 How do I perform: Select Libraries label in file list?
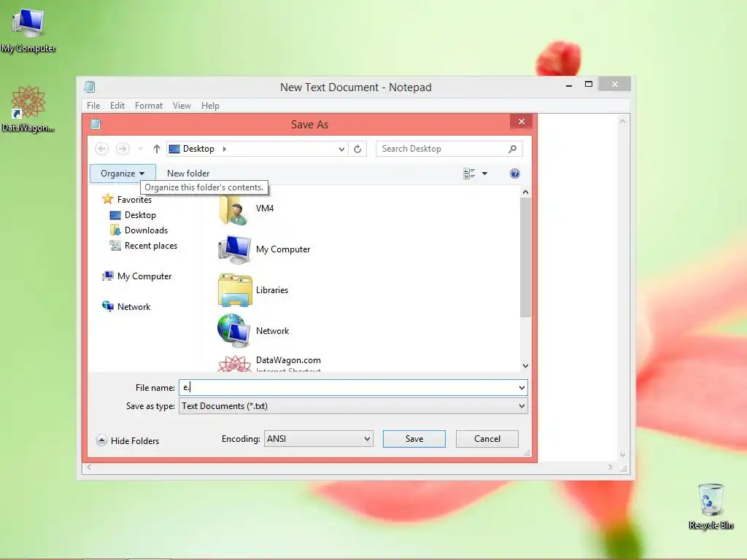(x=272, y=290)
